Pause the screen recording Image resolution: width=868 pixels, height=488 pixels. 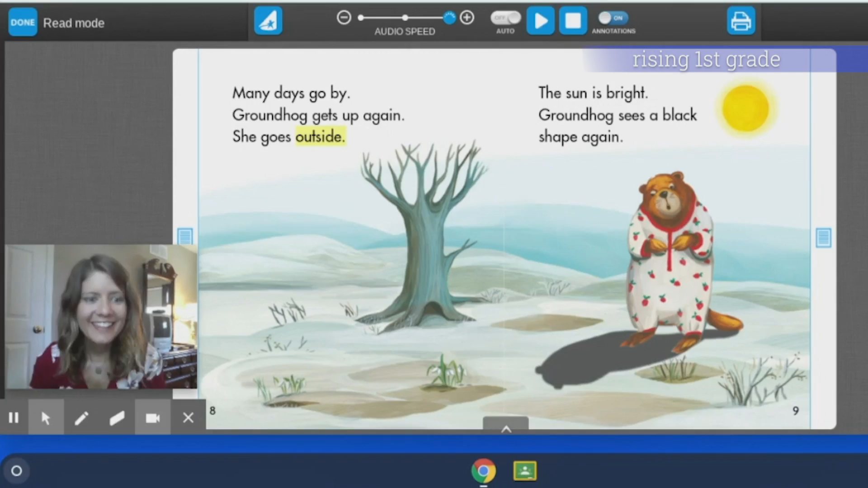14,418
